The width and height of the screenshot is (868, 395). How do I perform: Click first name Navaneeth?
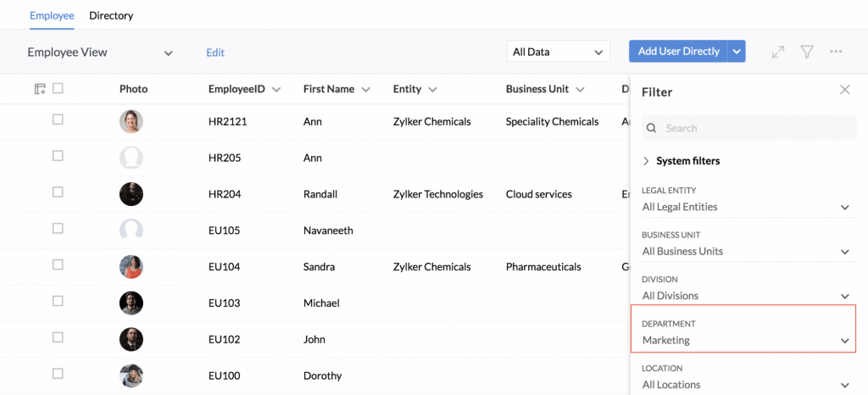pyautogui.click(x=328, y=231)
